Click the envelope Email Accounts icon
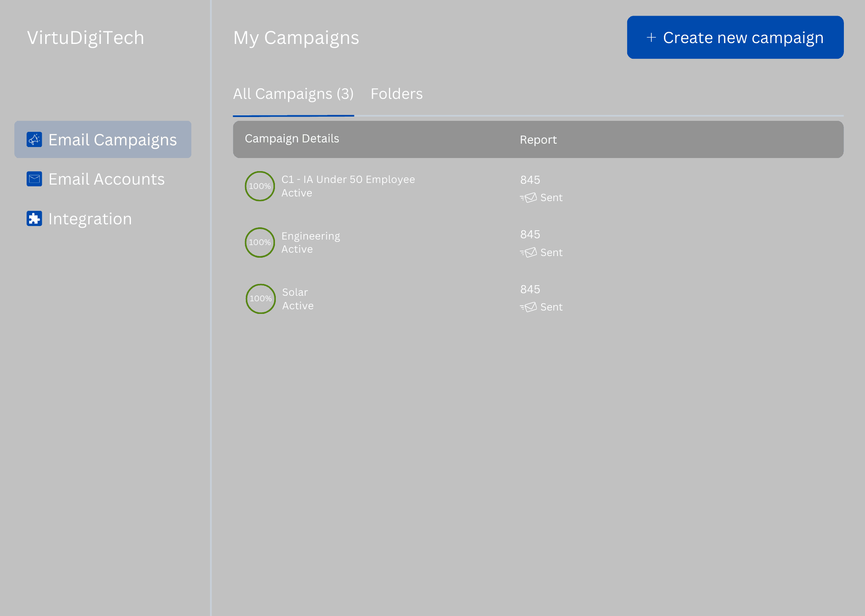Viewport: 865px width, 616px height. coord(34,179)
